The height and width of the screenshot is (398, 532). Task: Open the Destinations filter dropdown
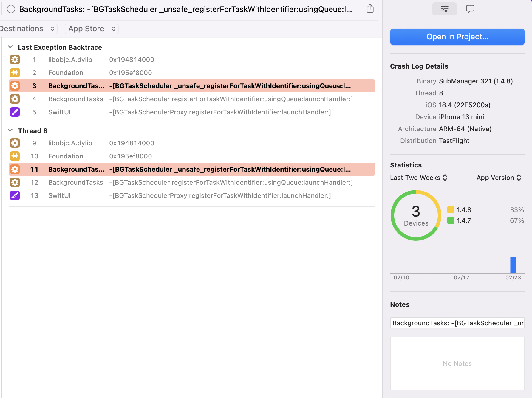[x=27, y=29]
